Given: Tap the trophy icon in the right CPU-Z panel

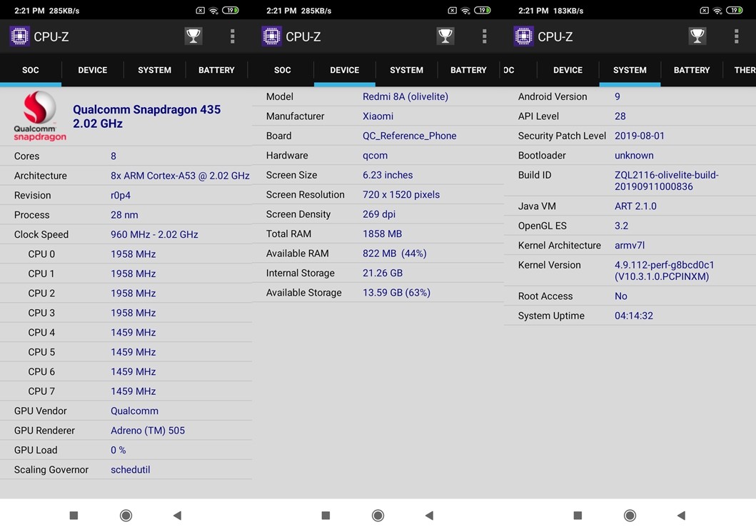Looking at the screenshot, I should pyautogui.click(x=697, y=36).
